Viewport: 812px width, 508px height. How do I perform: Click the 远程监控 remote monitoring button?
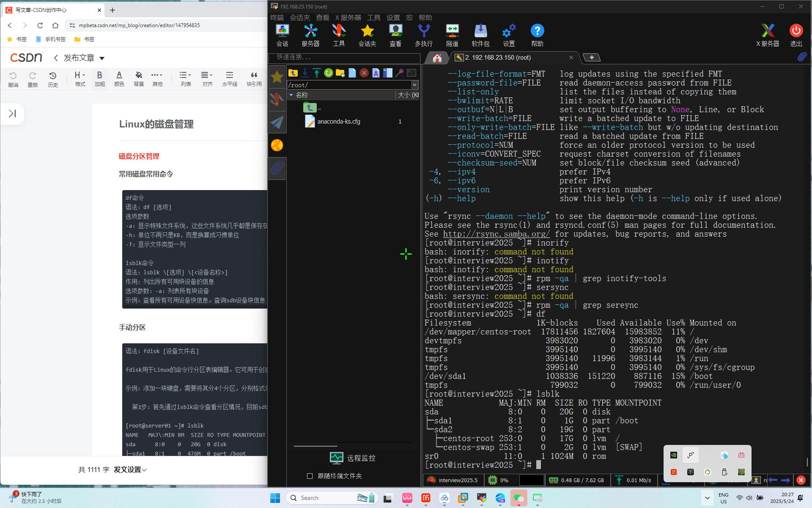(x=353, y=458)
